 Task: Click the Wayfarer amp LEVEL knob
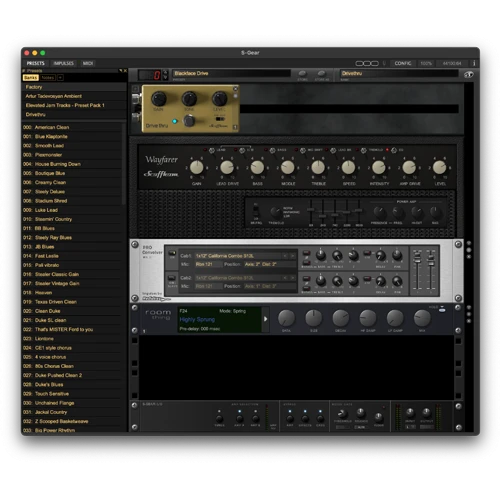(x=439, y=167)
